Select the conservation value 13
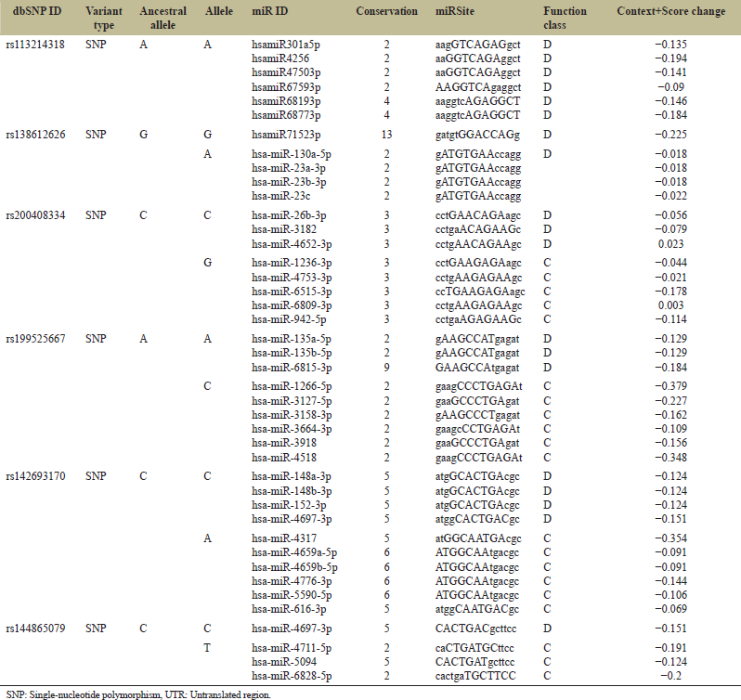741x700 pixels. [387, 135]
